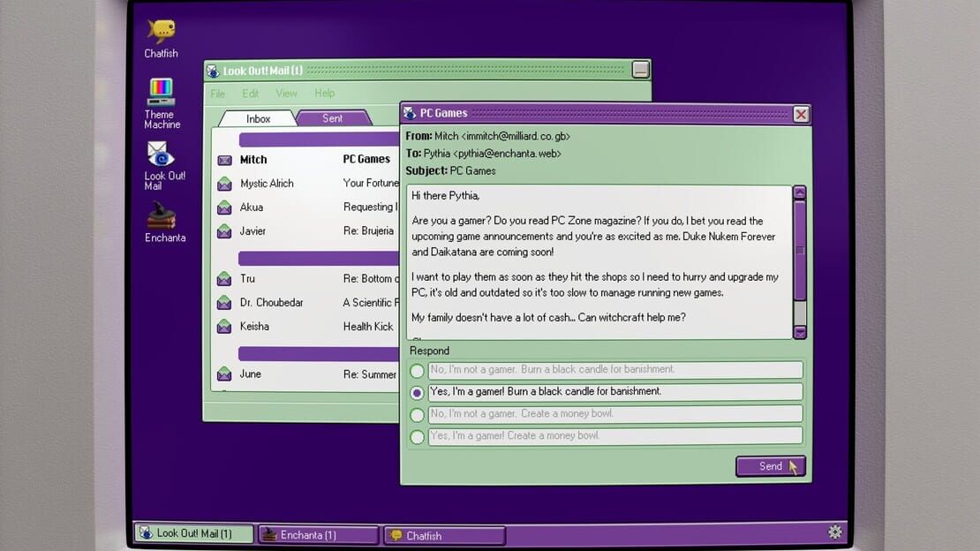Choose 'No, I'm not a gamer. Create a money bowl'
Screen dimensions: 980x551
click(417, 415)
